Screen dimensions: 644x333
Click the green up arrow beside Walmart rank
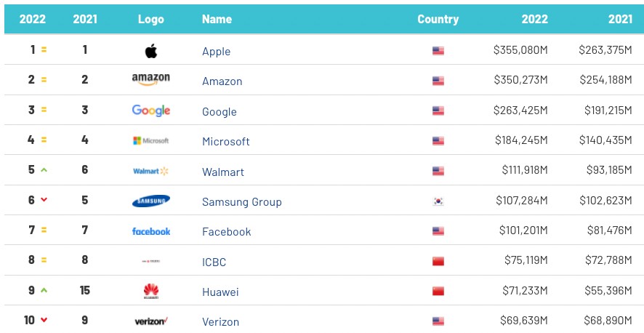(x=44, y=170)
